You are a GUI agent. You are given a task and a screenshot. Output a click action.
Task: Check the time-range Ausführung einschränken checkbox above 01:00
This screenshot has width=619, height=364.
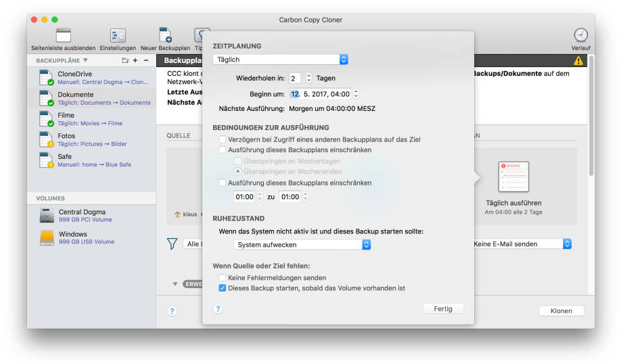click(x=223, y=183)
